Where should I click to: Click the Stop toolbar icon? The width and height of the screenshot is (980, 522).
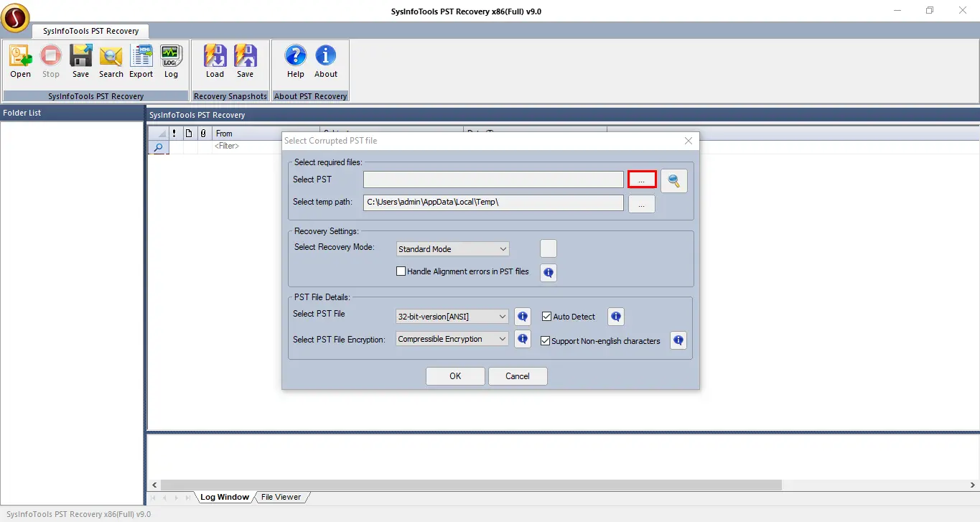[51, 62]
